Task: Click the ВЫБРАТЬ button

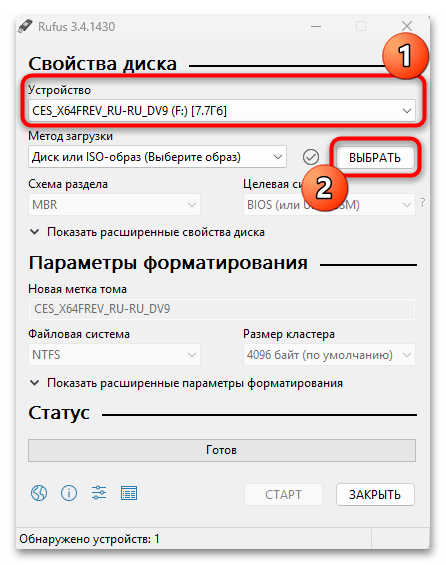Action: [x=375, y=157]
